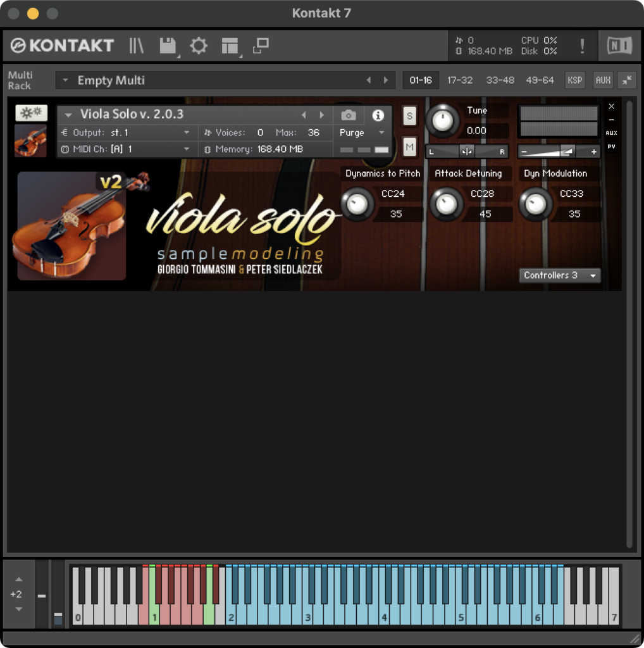This screenshot has width=644, height=648.
Task: Open the Controllers 3 dropdown
Action: point(560,275)
